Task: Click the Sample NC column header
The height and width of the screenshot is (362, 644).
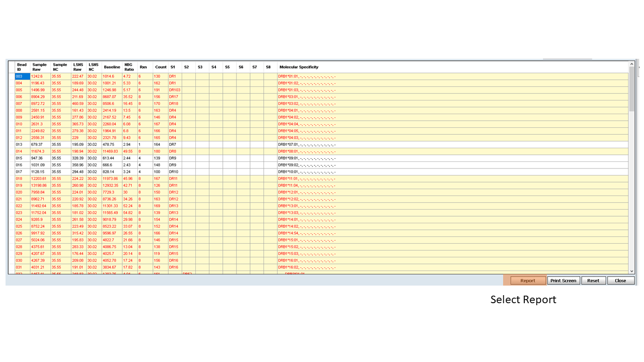Action: 60,67
